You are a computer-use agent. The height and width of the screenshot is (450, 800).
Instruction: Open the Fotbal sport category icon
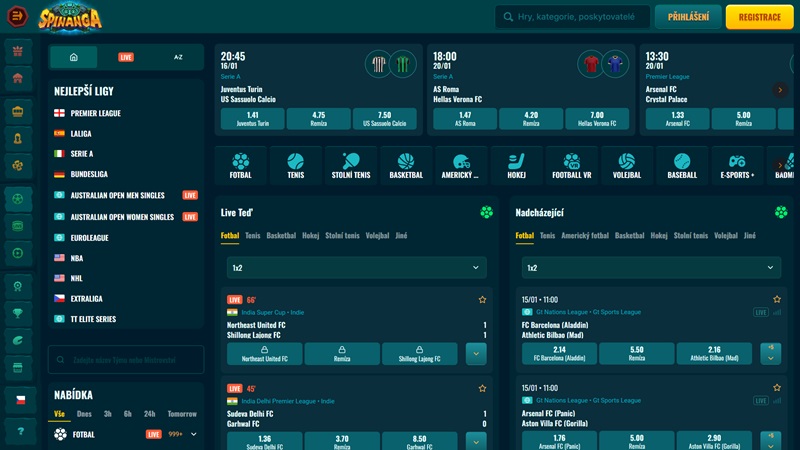click(x=240, y=165)
